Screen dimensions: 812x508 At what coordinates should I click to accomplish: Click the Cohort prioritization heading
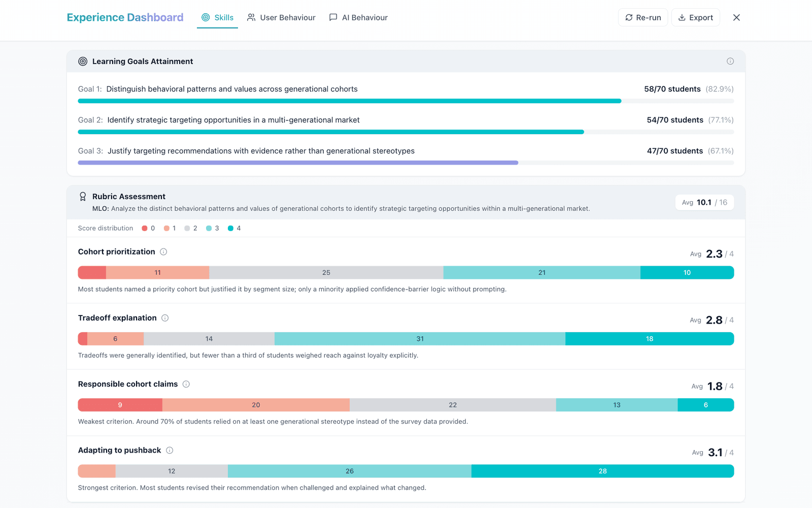pos(117,252)
